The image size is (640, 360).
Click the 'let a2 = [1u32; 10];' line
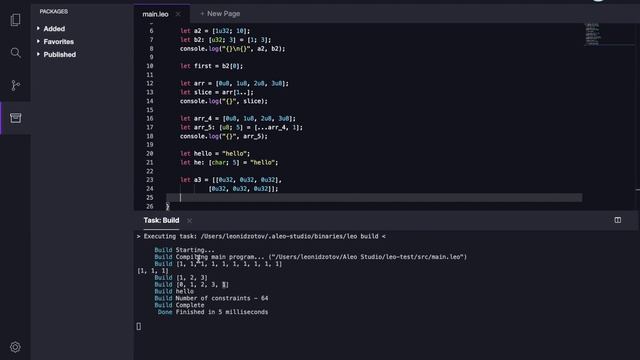[x=215, y=31]
